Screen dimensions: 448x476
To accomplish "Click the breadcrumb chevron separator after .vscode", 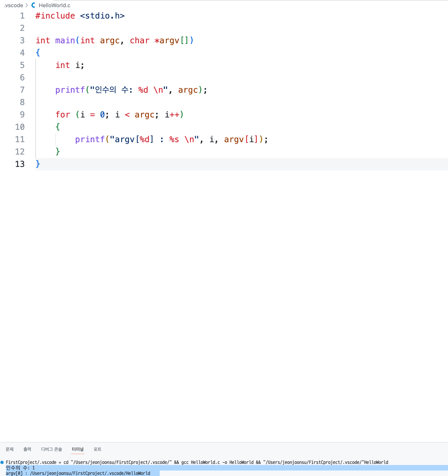I will click(27, 5).
